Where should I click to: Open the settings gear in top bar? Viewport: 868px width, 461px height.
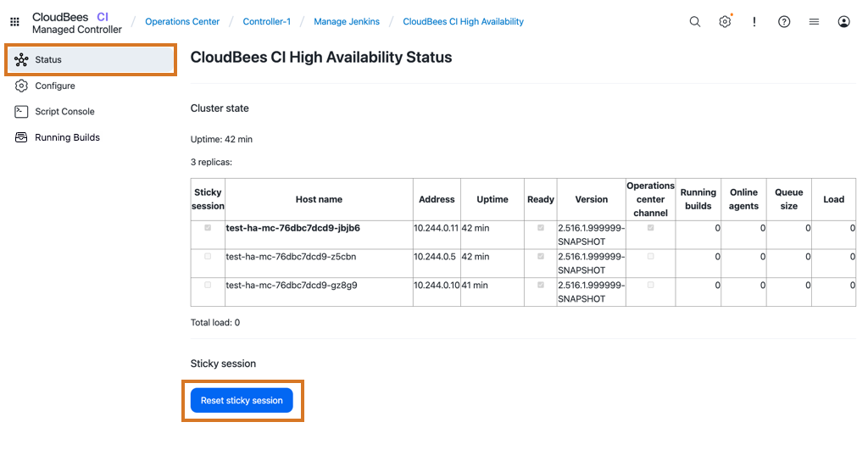pos(725,22)
